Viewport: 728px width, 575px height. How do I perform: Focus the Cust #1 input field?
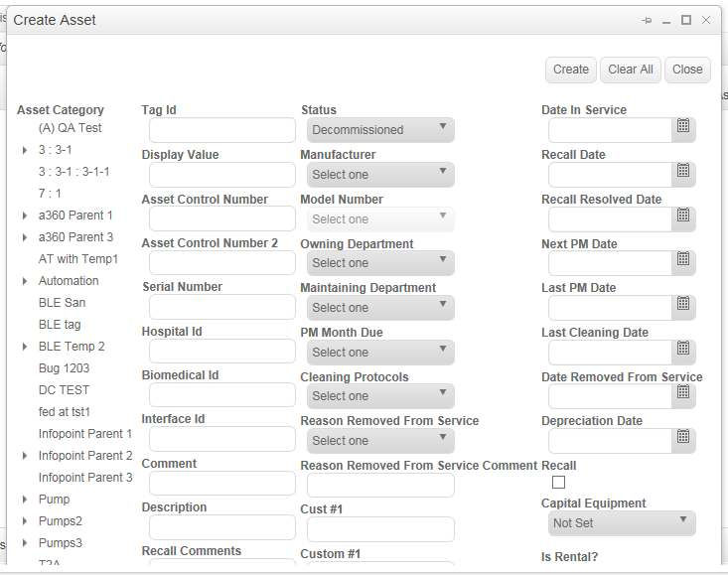click(x=380, y=529)
